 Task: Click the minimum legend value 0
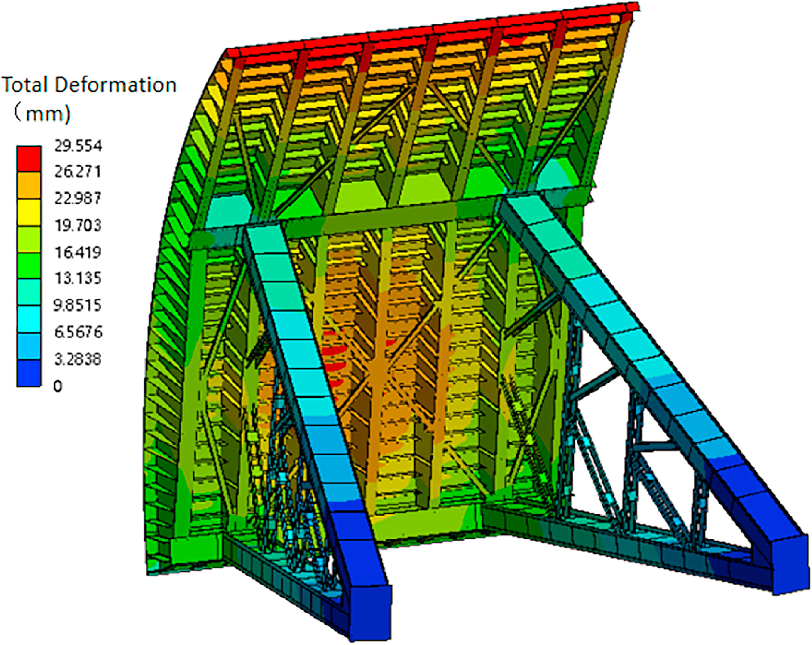click(x=58, y=387)
